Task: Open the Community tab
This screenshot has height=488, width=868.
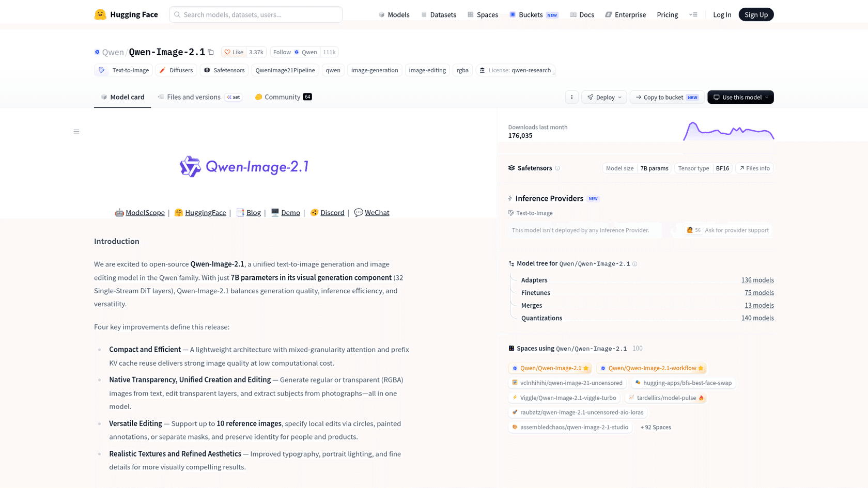Action: 283,97
